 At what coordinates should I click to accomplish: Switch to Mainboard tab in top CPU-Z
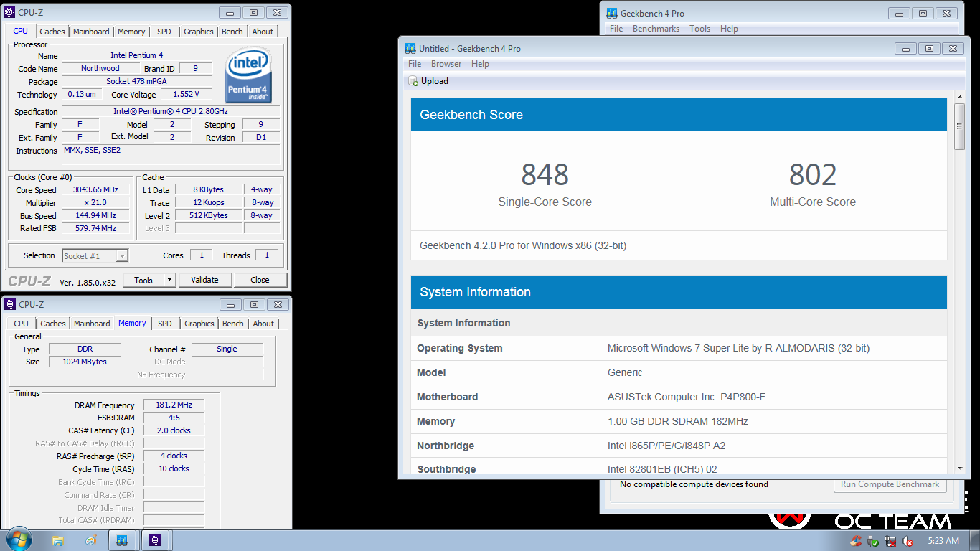pyautogui.click(x=91, y=32)
